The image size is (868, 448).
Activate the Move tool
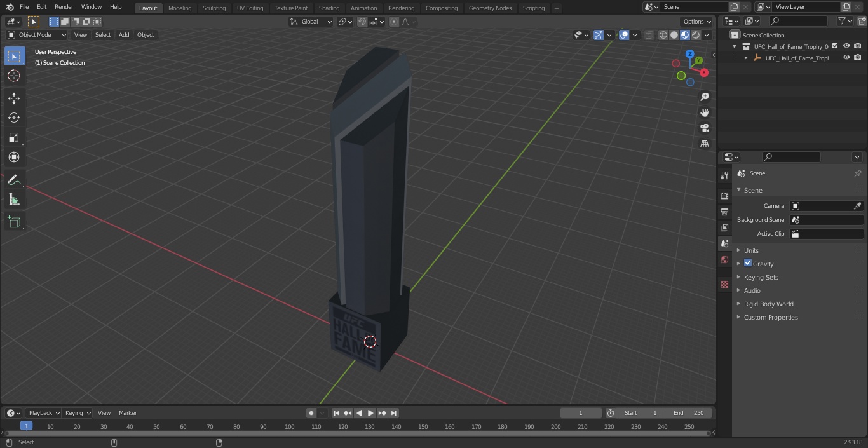click(14, 98)
